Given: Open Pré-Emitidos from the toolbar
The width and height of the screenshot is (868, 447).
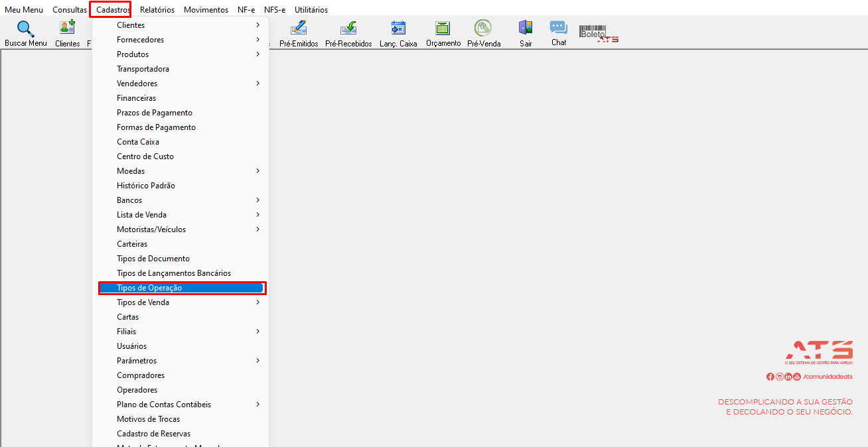Looking at the screenshot, I should point(299,28).
